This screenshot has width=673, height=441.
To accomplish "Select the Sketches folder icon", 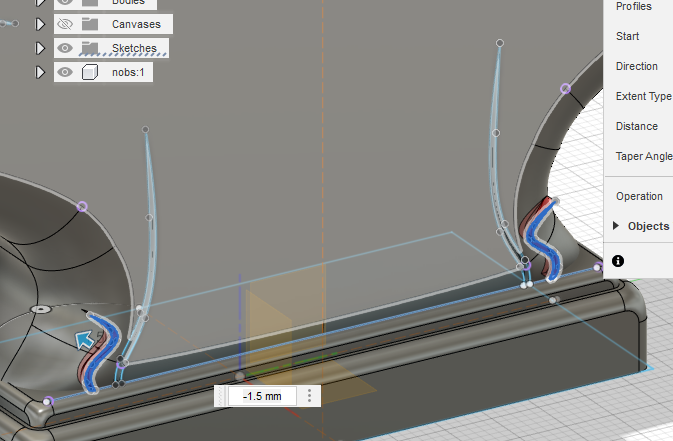I will click(x=90, y=48).
